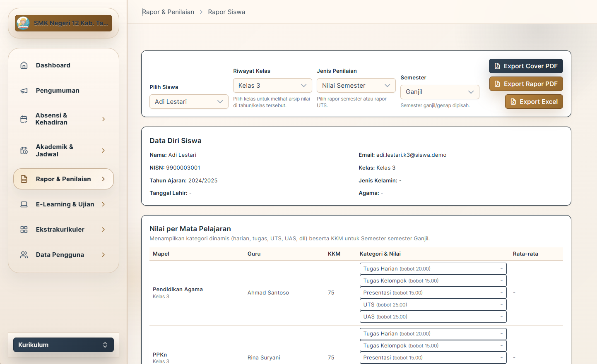Screen dimensions: 597x364
Task: Click Rapor & Penilaian breadcrumb link
Action: click(168, 12)
